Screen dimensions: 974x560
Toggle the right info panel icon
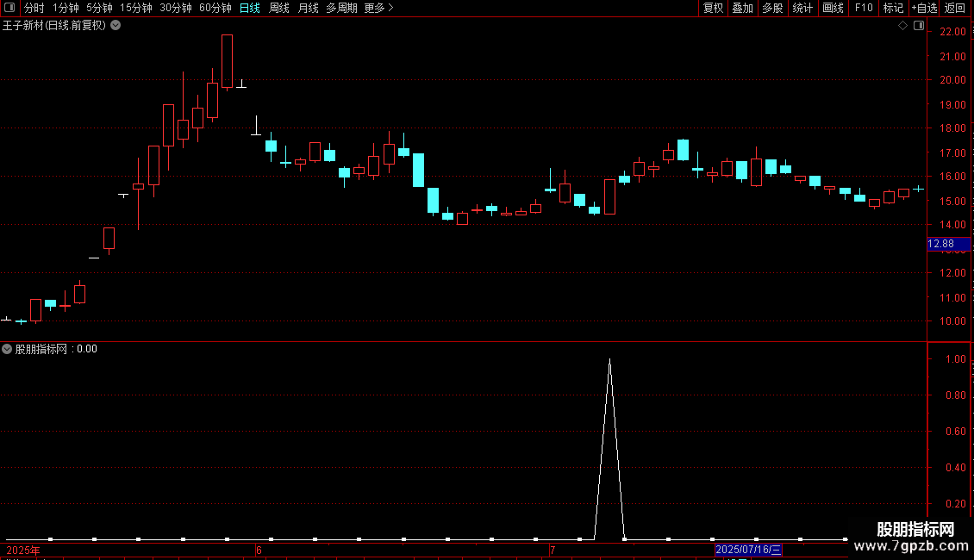click(x=919, y=26)
